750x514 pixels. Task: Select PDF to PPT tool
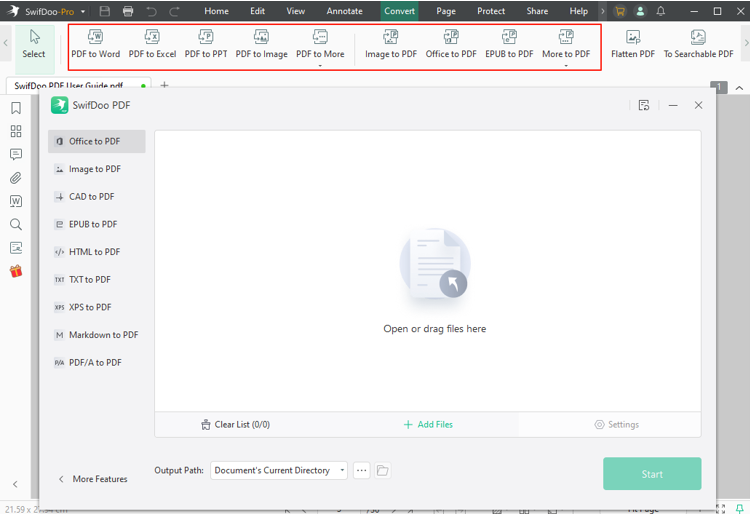206,44
